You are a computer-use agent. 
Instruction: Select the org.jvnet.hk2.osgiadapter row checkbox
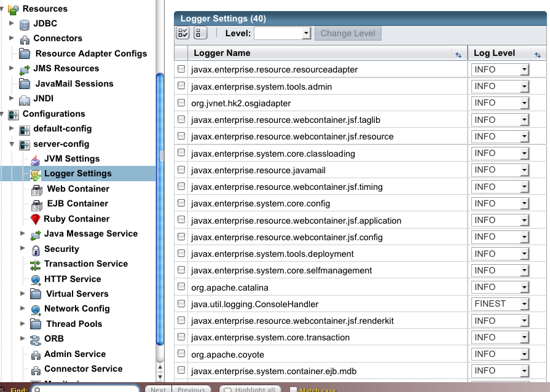181,103
